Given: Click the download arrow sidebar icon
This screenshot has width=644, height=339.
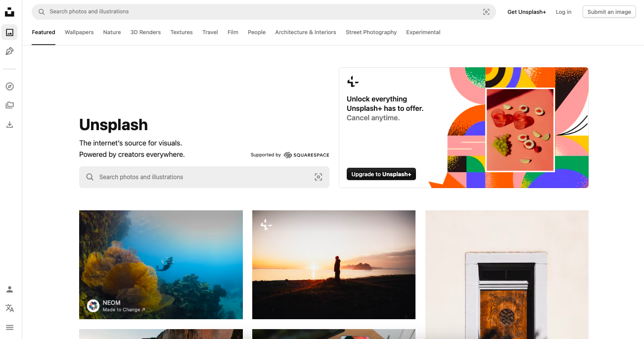Looking at the screenshot, I should pyautogui.click(x=9, y=124).
